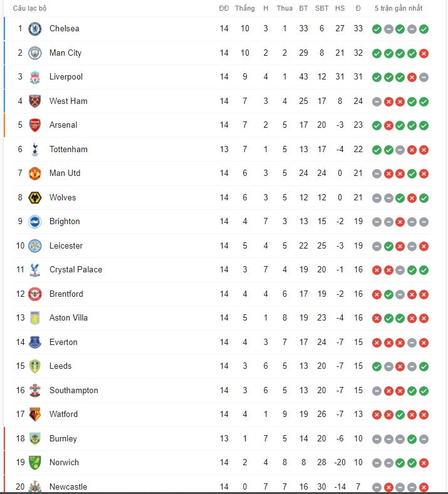Select the Watford crest icon
Screen dimensions: 448x494
point(34,414)
